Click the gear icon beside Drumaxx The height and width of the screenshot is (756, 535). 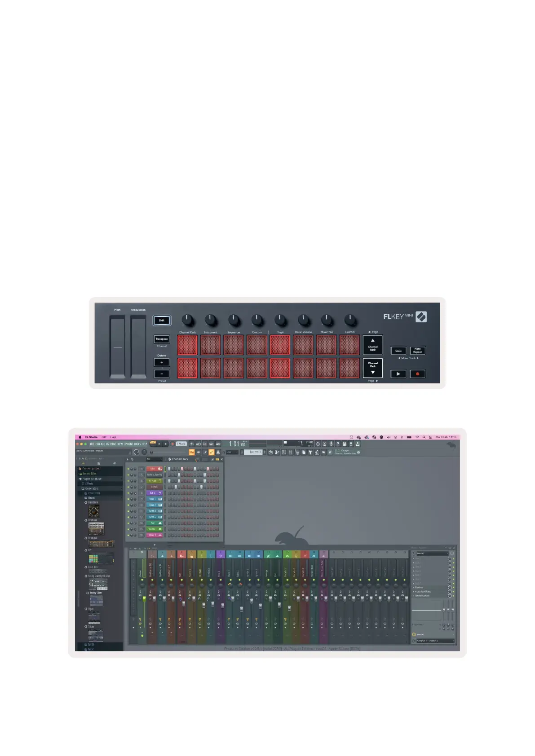[86, 520]
